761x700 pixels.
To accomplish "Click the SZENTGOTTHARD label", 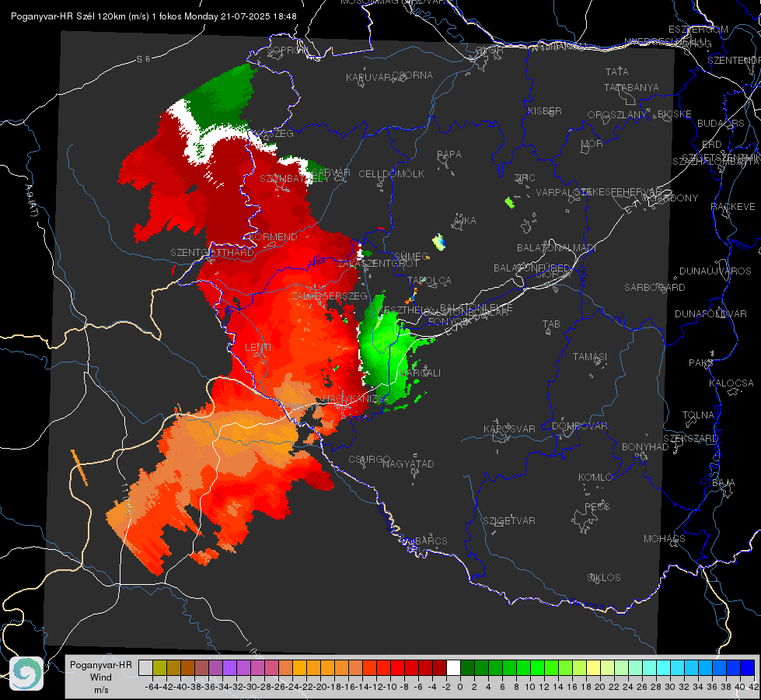I will click(x=212, y=253).
